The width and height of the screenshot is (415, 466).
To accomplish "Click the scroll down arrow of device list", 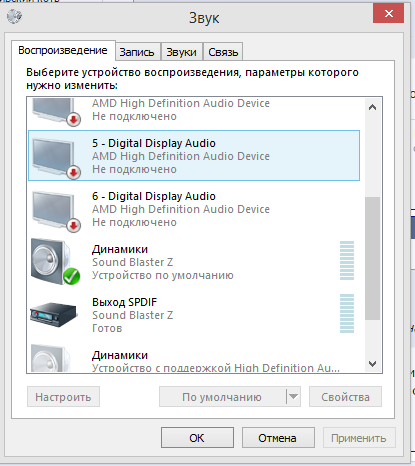I will (x=373, y=363).
